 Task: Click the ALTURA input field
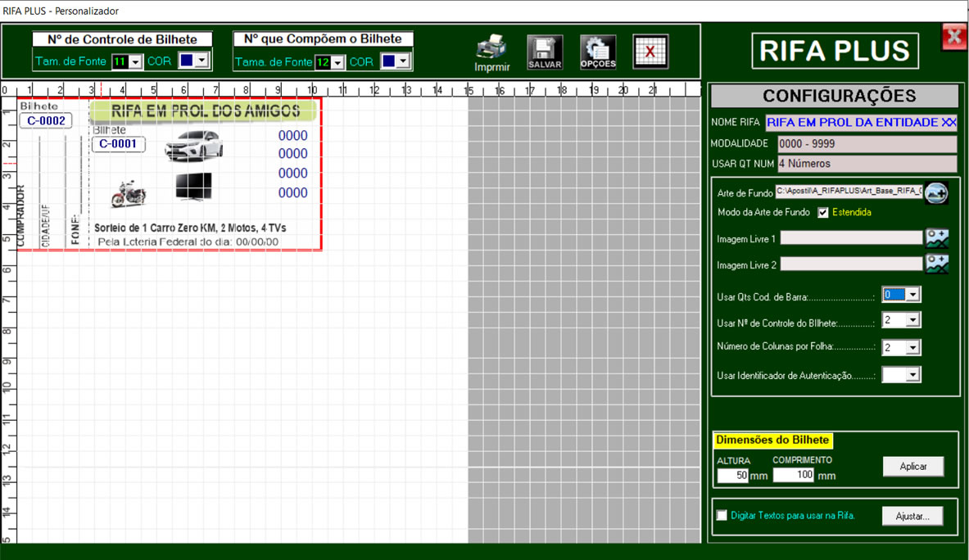[x=732, y=476]
